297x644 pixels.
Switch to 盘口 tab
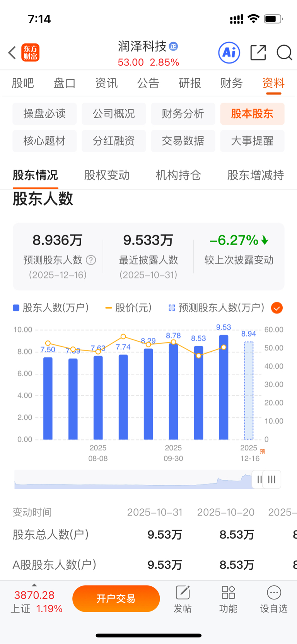click(x=65, y=83)
